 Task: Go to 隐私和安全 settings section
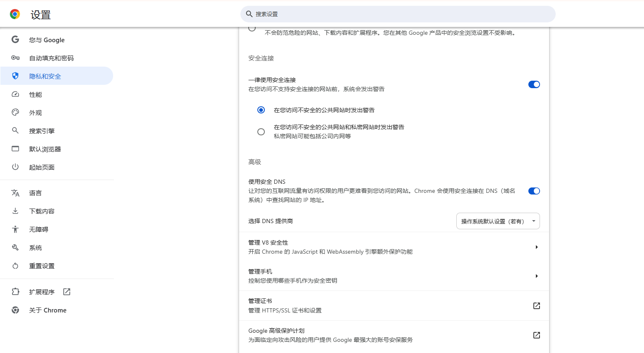pyautogui.click(x=57, y=76)
